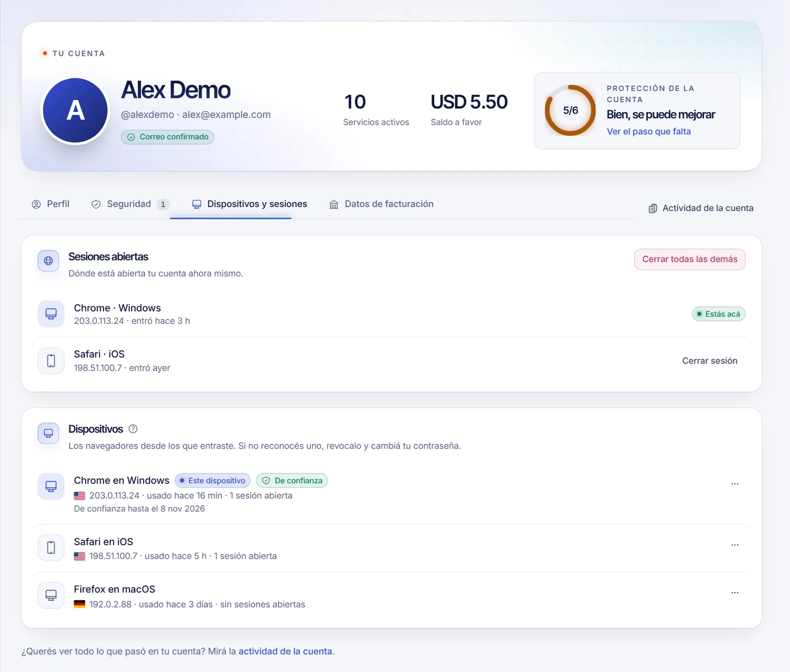The height and width of the screenshot is (672, 790).
Task: Open Actividad de la cuenta
Action: 701,208
